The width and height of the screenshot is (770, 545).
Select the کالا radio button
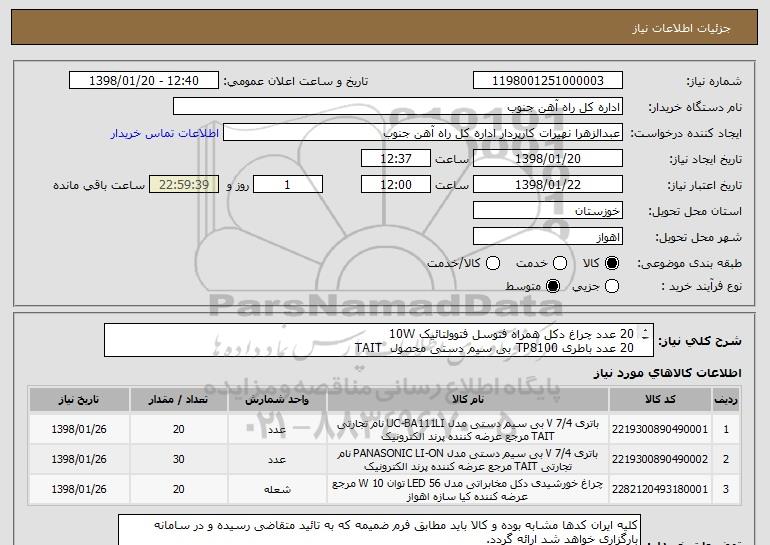[612, 263]
